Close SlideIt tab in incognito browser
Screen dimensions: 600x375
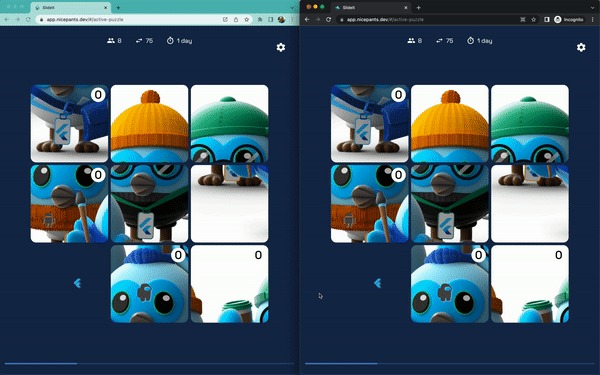click(406, 7)
